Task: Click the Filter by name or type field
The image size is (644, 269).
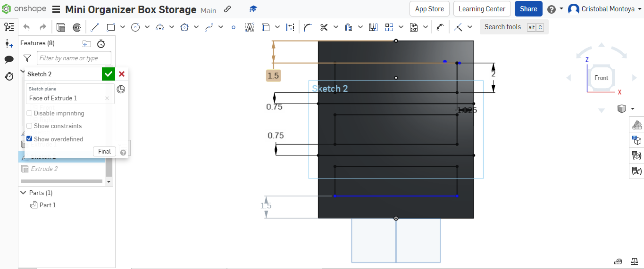Action: [74, 58]
